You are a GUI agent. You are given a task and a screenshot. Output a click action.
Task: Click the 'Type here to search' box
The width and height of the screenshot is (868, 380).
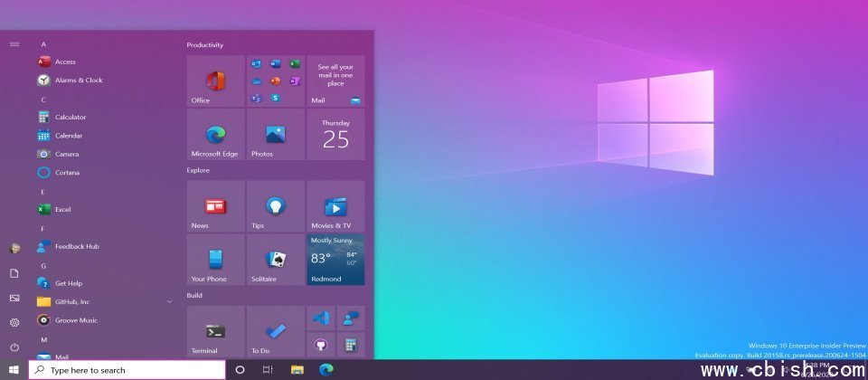[x=127, y=370]
